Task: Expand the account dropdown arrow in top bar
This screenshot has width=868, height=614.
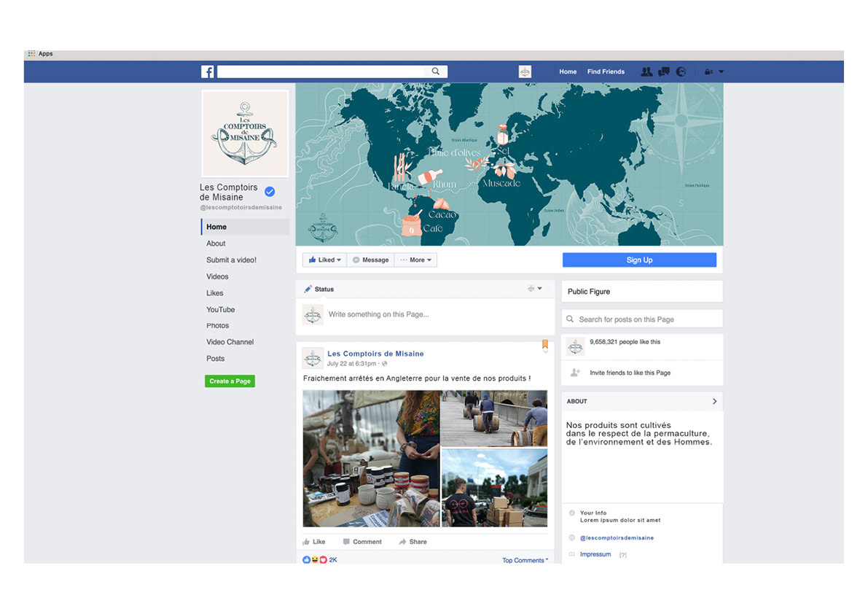Action: (721, 72)
